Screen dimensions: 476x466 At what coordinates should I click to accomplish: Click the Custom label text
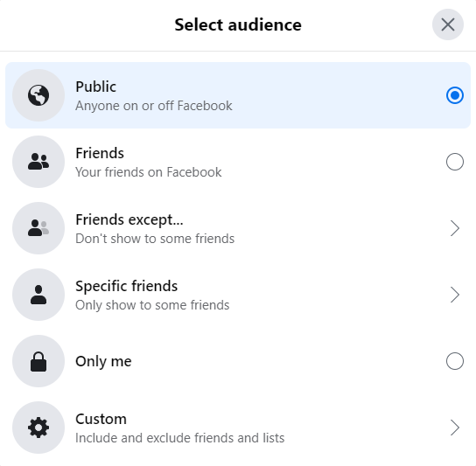(101, 419)
